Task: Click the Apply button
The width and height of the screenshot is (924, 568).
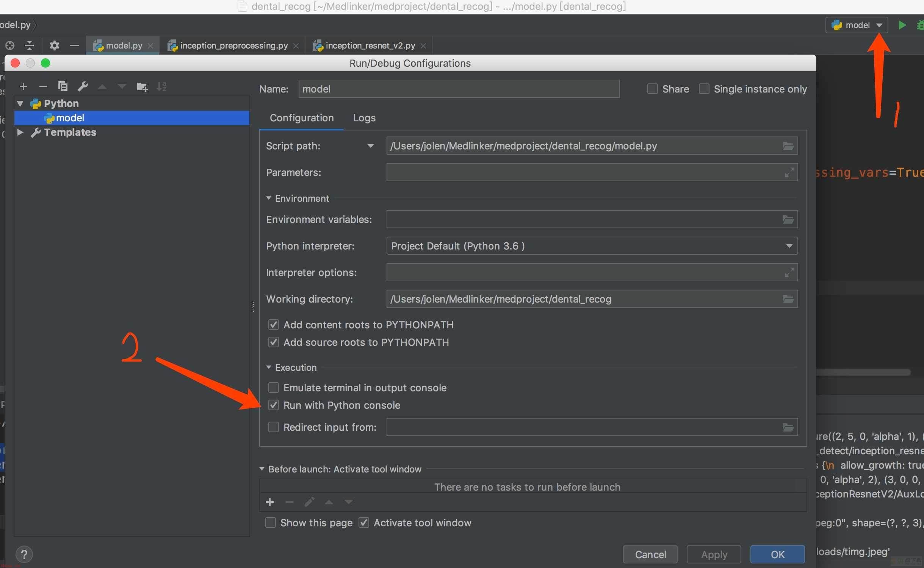Action: click(x=714, y=554)
